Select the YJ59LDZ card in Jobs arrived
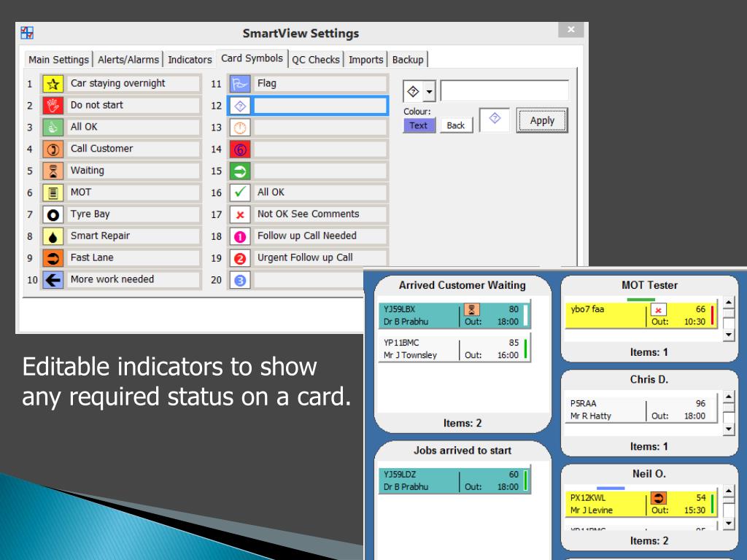747x560 pixels. (x=454, y=481)
